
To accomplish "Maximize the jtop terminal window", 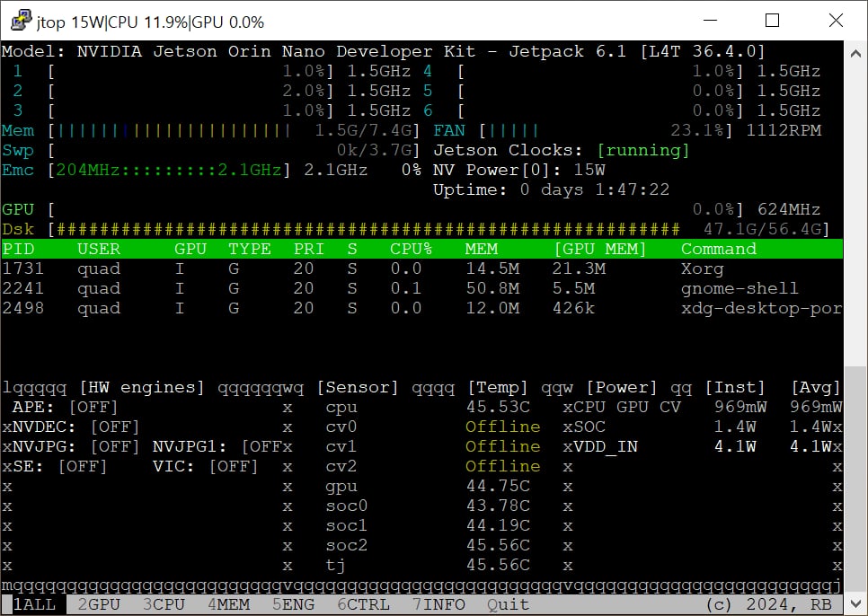I will click(x=772, y=21).
